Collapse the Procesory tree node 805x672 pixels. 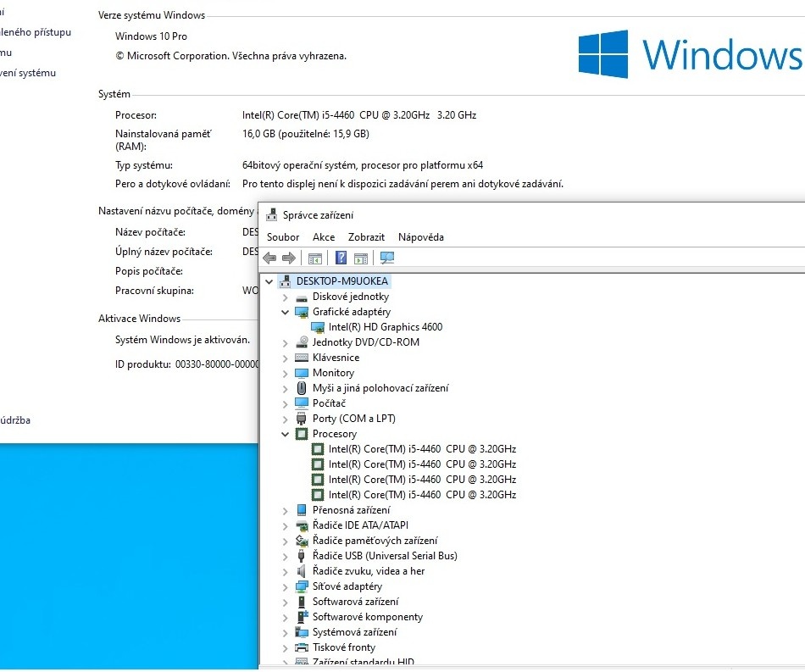(286, 434)
